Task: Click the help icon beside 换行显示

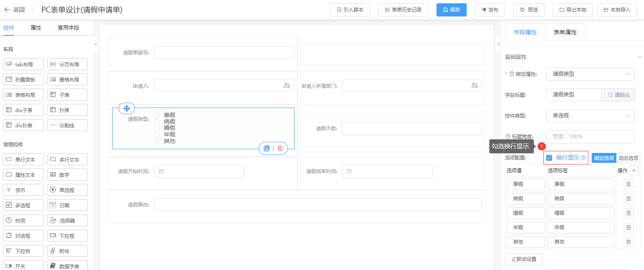Action: (x=583, y=158)
